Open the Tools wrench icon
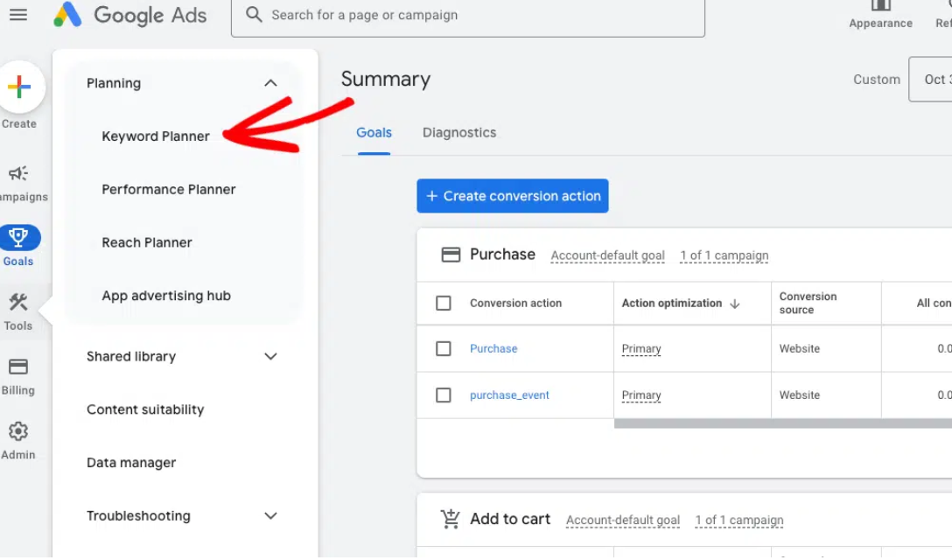The width and height of the screenshot is (952, 560). click(18, 302)
